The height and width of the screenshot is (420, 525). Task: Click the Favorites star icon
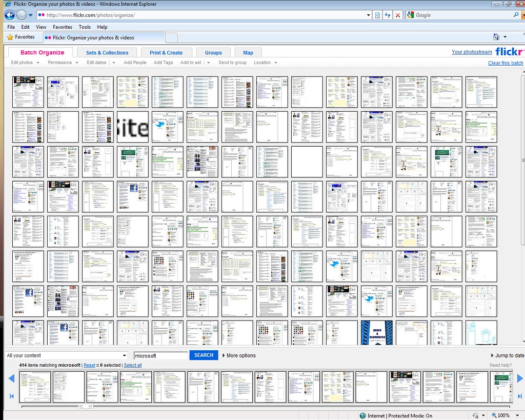pos(10,37)
